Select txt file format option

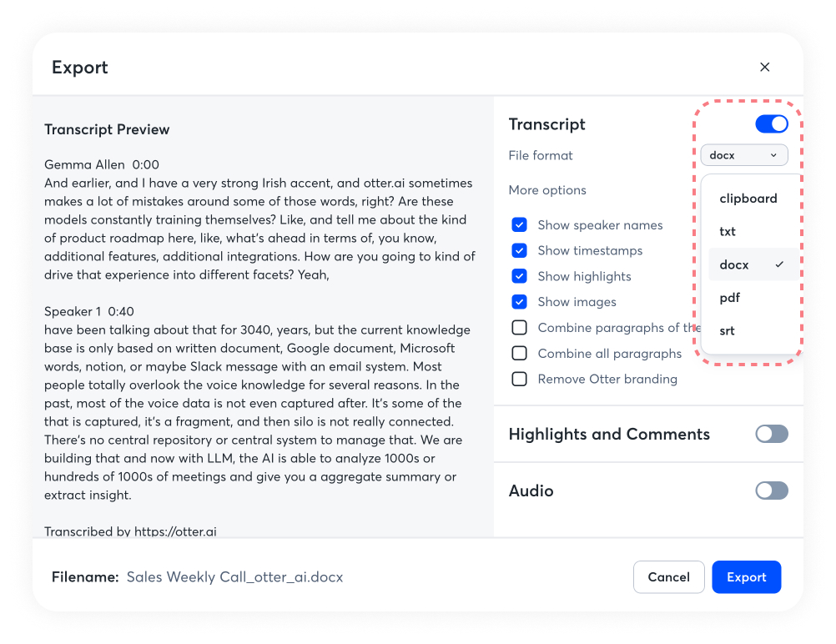(x=728, y=232)
